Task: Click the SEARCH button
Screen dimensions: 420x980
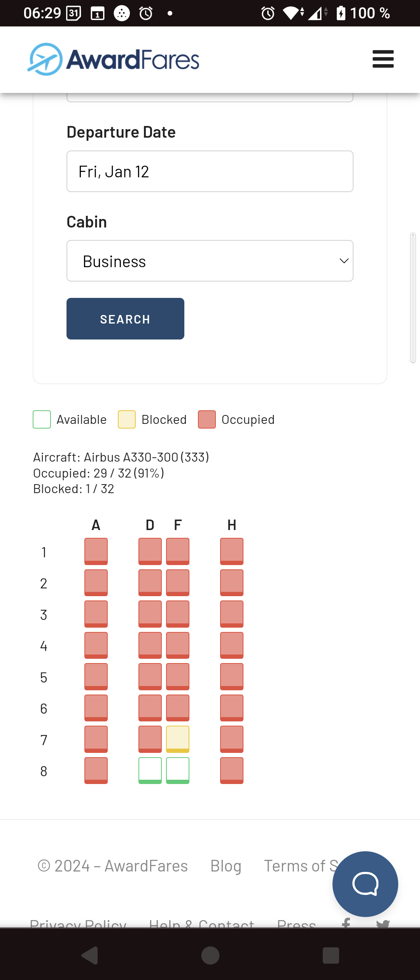Action: tap(125, 319)
